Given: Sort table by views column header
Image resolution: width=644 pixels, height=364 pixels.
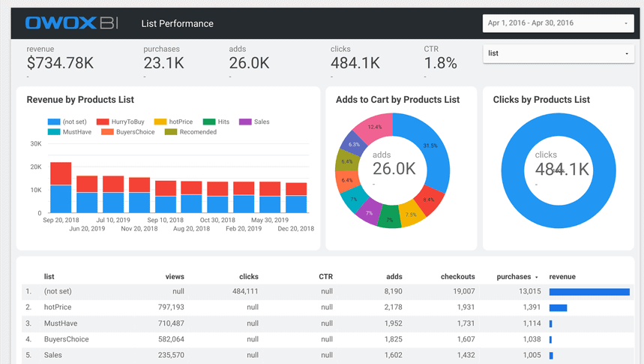Looking at the screenshot, I should [175, 277].
